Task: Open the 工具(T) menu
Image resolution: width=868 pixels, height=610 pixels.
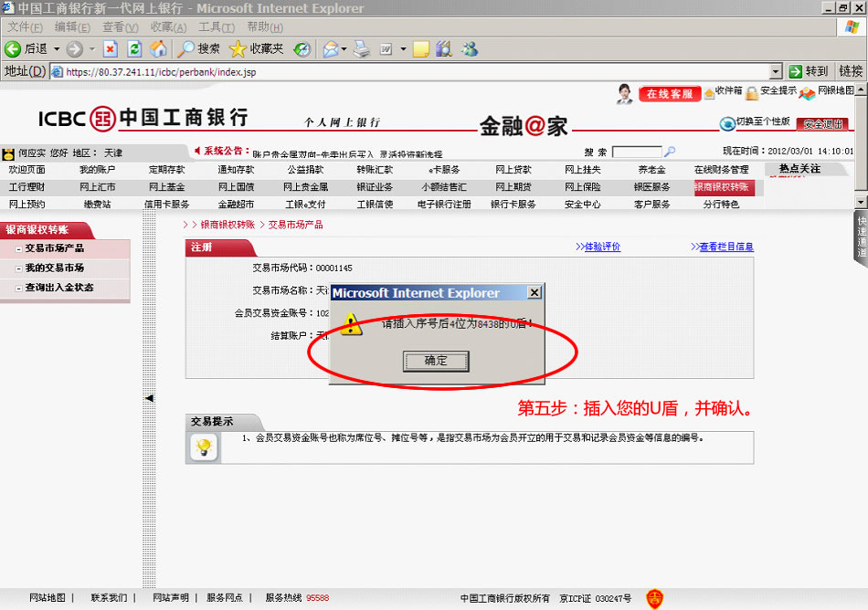Action: (x=217, y=27)
